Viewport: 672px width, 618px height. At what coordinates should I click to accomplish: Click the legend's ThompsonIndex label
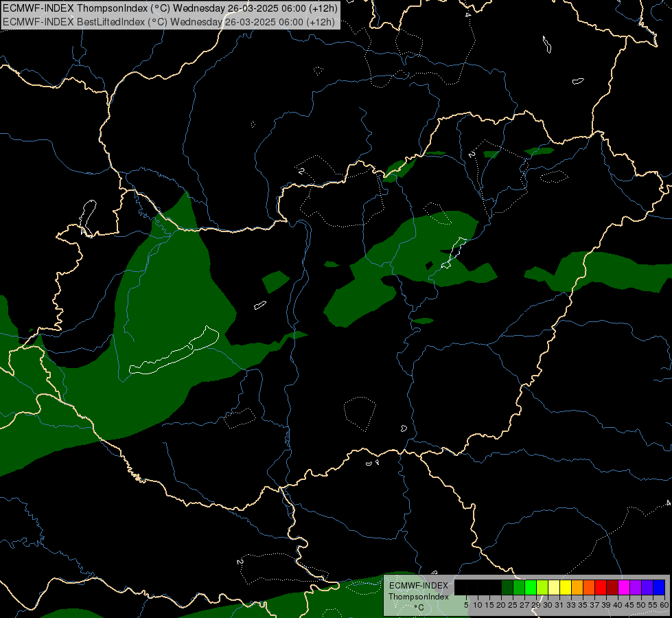click(x=419, y=597)
